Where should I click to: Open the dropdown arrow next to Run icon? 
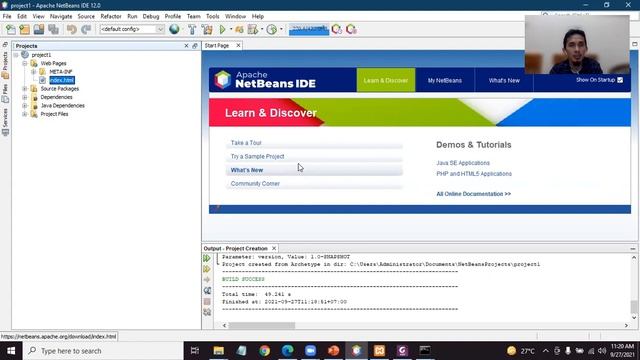click(x=231, y=29)
